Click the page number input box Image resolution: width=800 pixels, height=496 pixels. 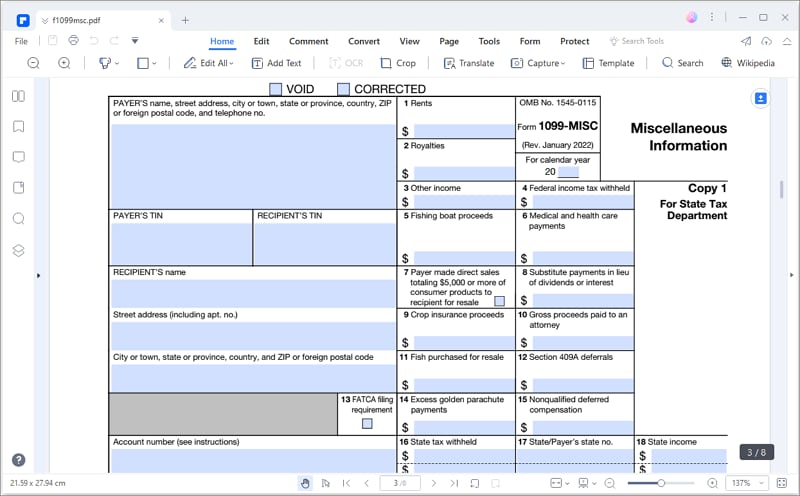point(400,483)
